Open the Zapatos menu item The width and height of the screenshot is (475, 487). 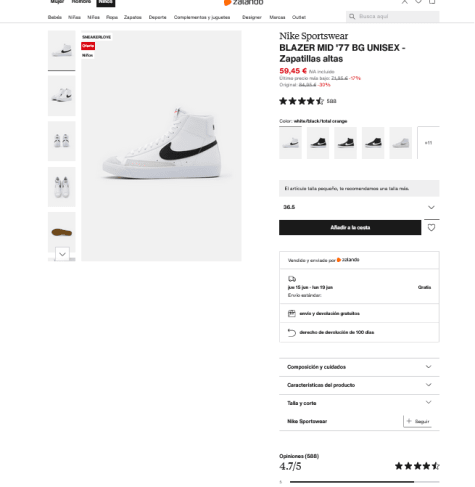(133, 17)
